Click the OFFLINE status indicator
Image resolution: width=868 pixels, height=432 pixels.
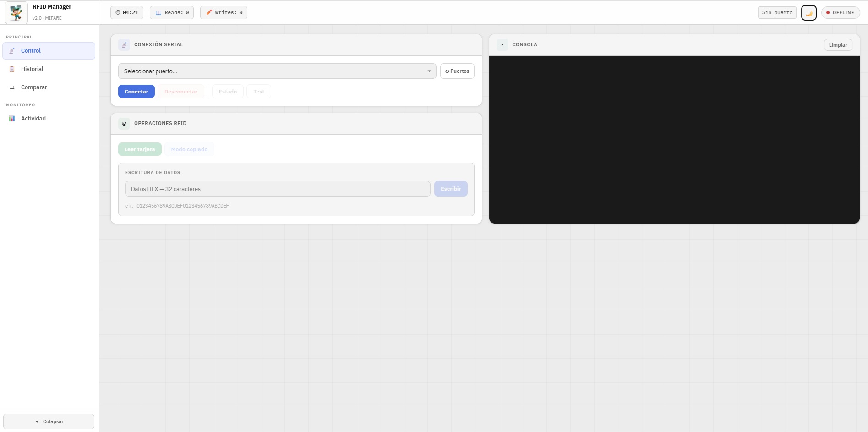(x=840, y=12)
